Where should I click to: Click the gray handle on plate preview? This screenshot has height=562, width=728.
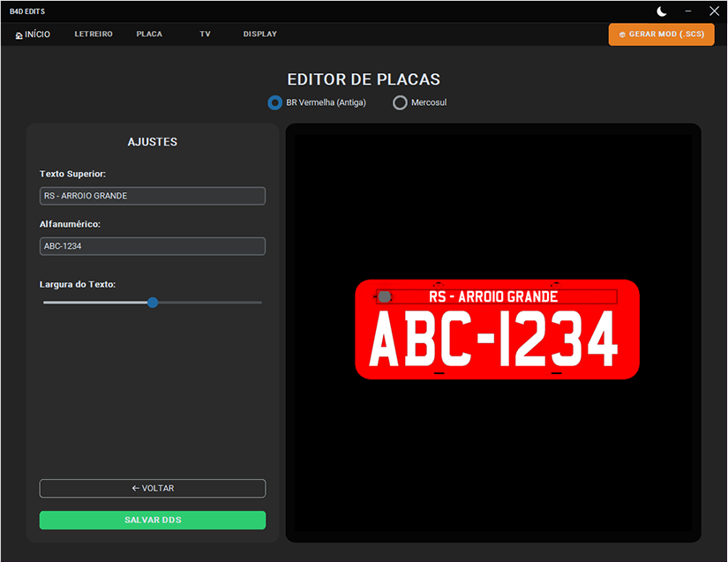click(x=385, y=296)
